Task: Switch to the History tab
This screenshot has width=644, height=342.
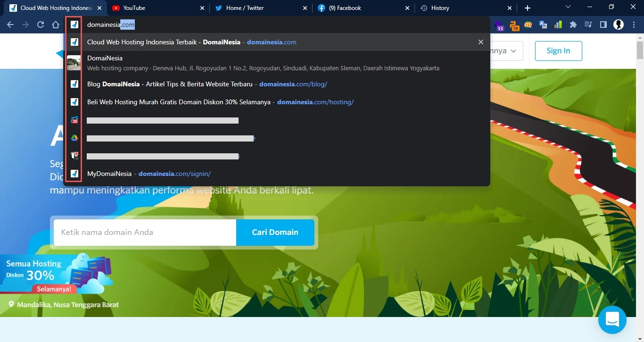Action: [466, 8]
